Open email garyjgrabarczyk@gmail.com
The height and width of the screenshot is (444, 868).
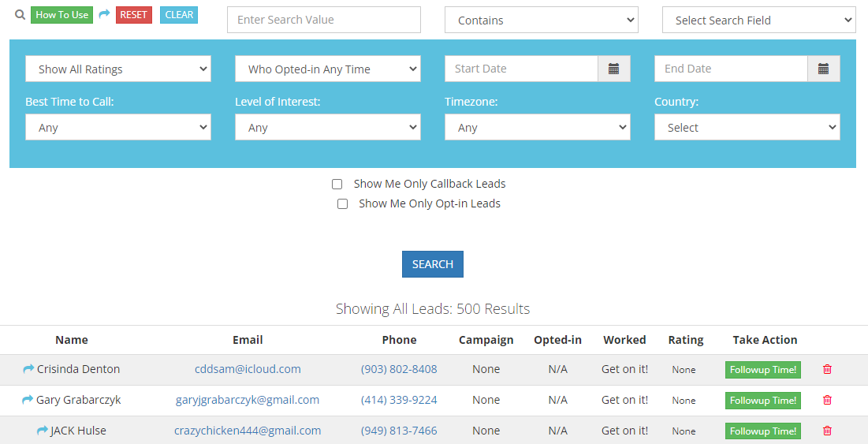click(x=248, y=400)
